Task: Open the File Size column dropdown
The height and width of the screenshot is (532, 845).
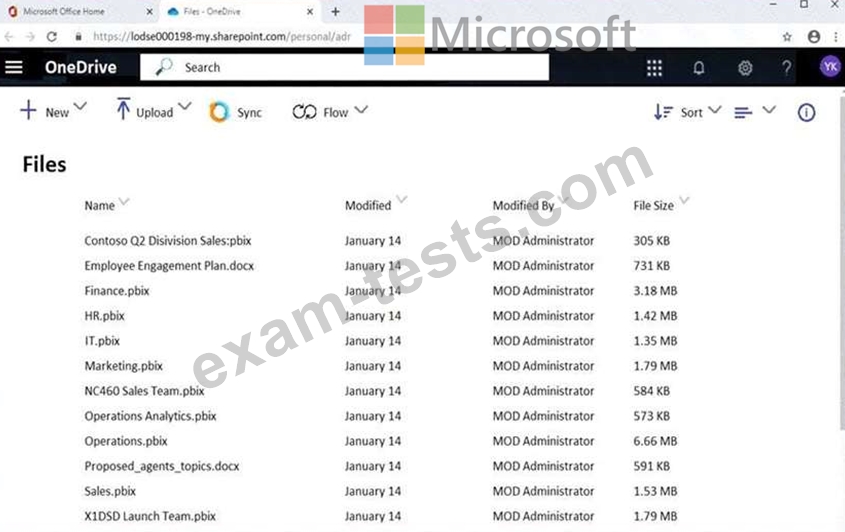Action: (x=684, y=201)
